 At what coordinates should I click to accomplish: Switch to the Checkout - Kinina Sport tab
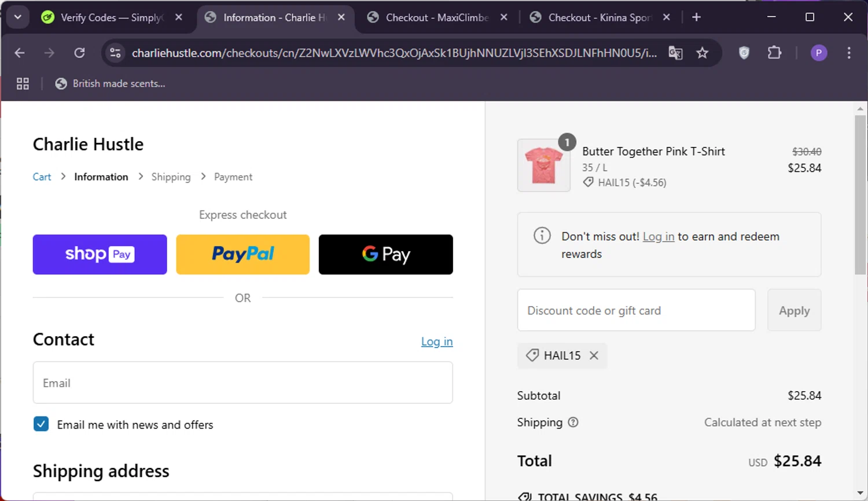(600, 17)
